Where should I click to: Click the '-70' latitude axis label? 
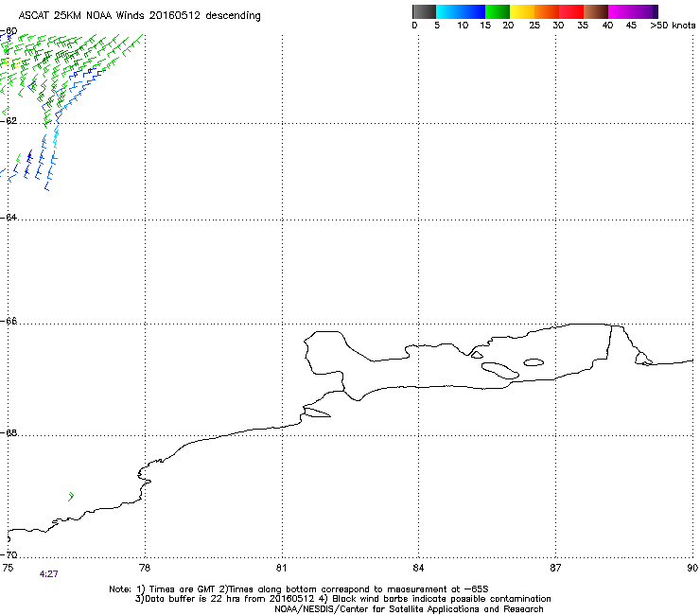pyautogui.click(x=9, y=555)
